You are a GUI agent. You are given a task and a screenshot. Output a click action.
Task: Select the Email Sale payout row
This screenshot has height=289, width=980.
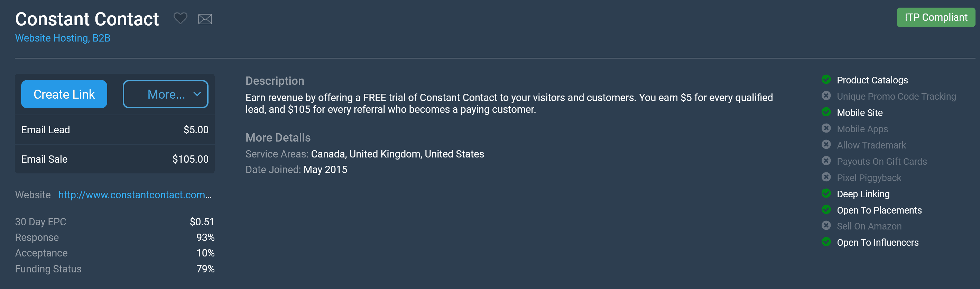115,159
